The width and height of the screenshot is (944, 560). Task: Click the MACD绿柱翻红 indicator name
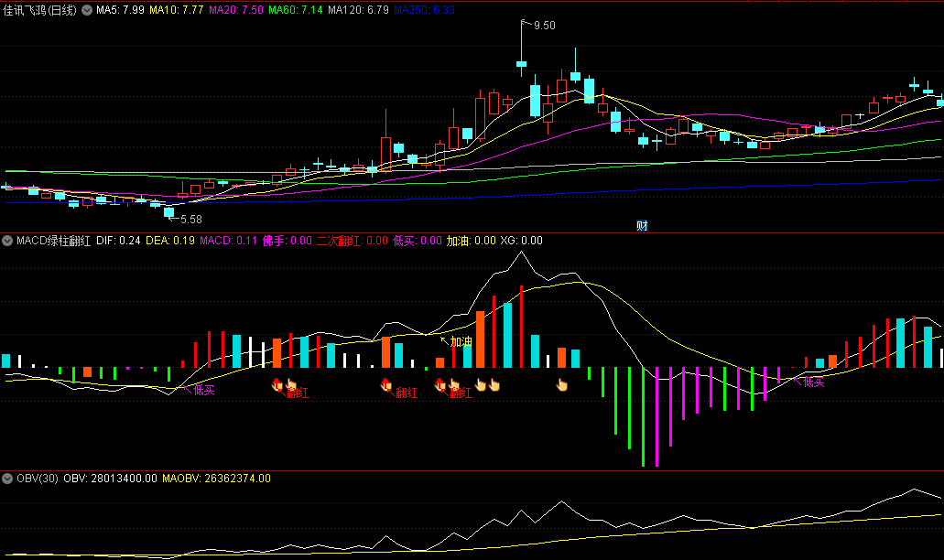pyautogui.click(x=54, y=241)
